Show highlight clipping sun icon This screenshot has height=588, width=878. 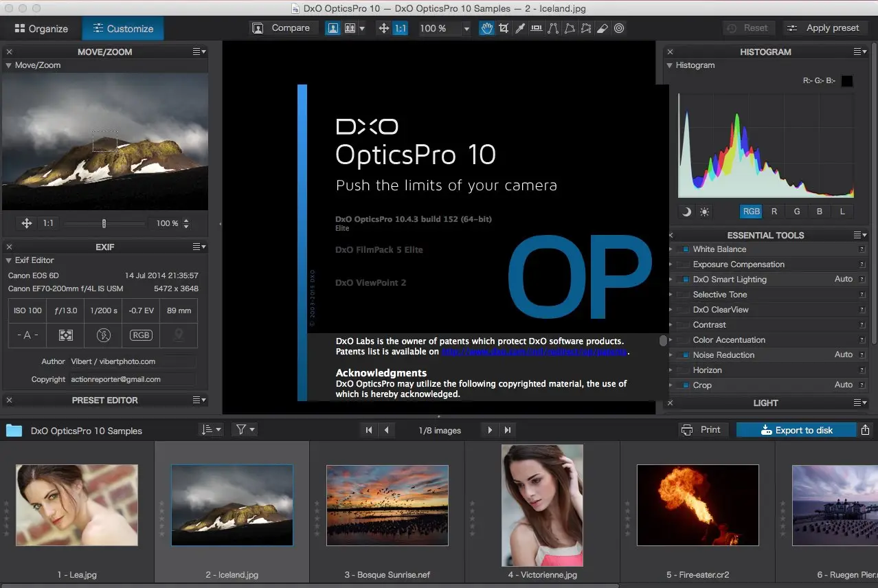tap(704, 212)
